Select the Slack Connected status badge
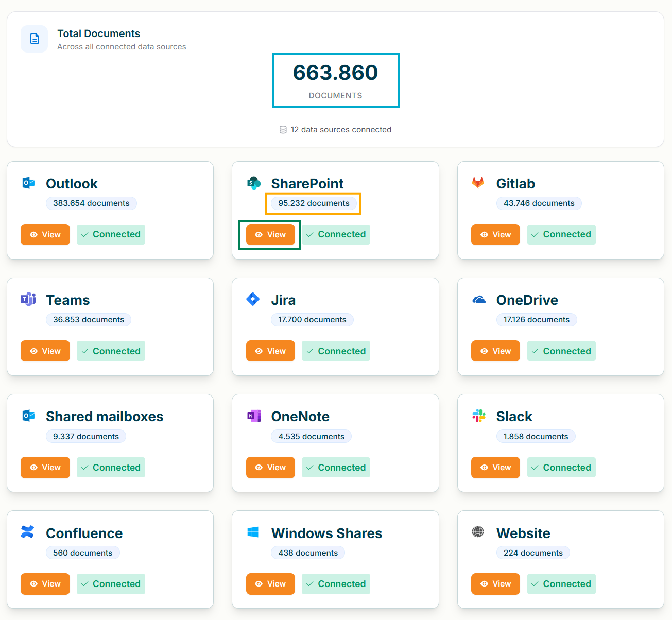The width and height of the screenshot is (672, 620). (561, 468)
